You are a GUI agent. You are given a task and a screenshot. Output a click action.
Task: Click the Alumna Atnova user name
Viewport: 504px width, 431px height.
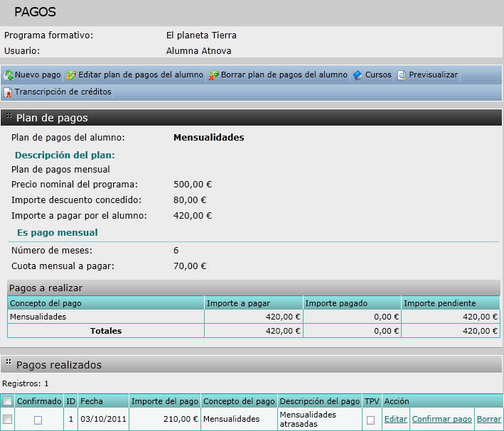point(198,50)
